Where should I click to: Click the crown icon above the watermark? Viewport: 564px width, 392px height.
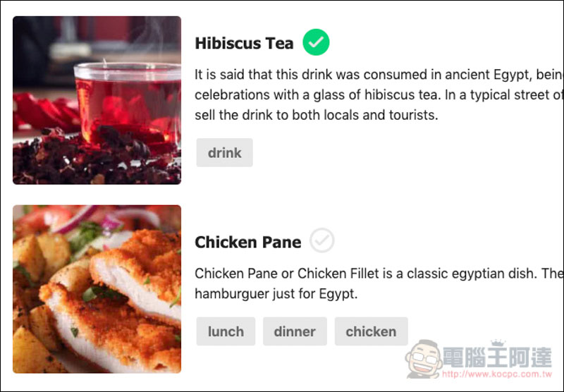pos(498,343)
